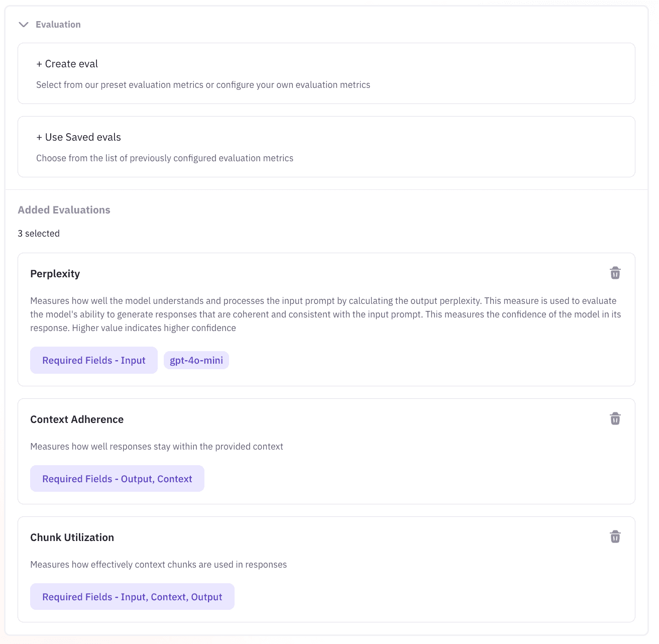Delete the Perplexity evaluation via trash icon
The image size is (659, 644).
tap(615, 273)
